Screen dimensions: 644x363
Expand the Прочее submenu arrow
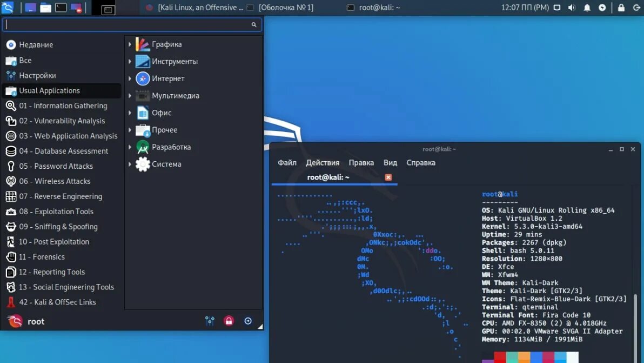coord(130,129)
